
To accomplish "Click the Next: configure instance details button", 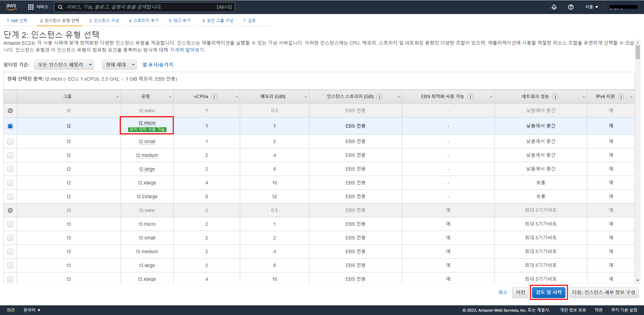I will pos(603,292).
